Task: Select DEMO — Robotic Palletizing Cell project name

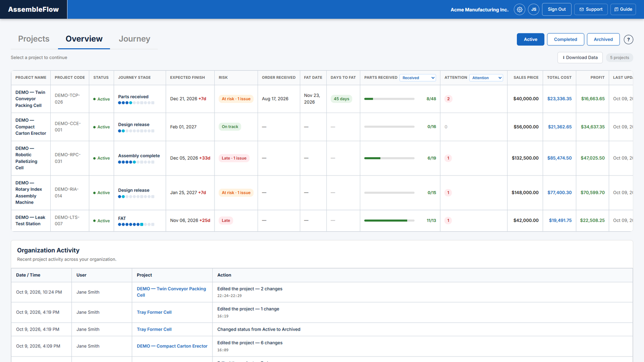Action: 26,158
